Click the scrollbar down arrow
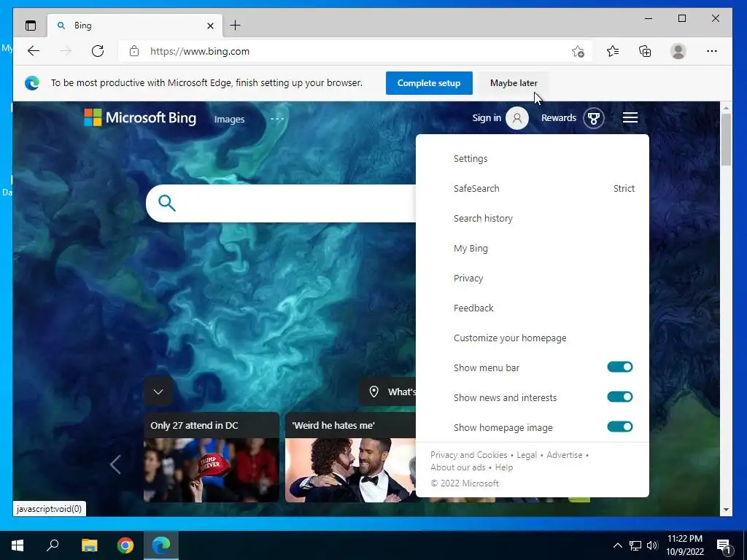Screen dimensions: 747x560 [726, 510]
